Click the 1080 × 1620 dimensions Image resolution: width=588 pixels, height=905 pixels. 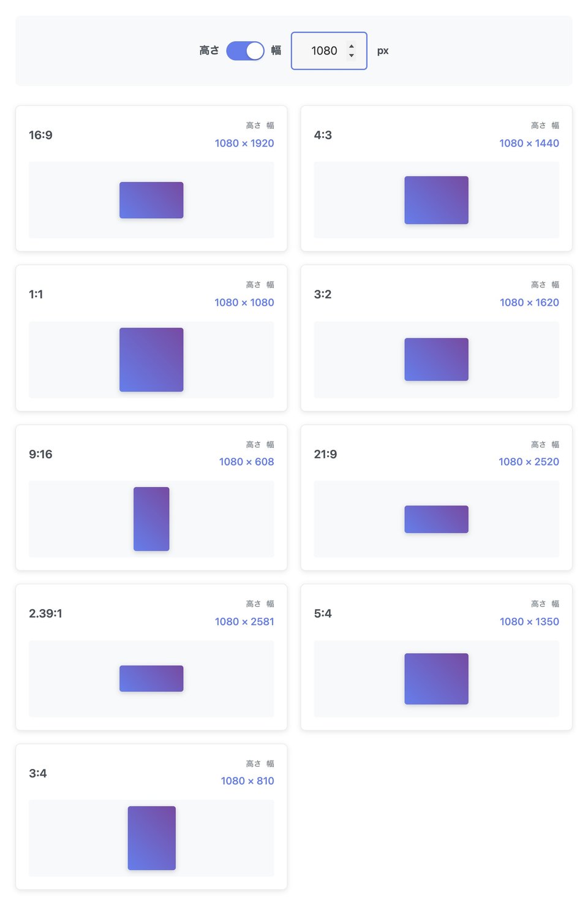tap(529, 303)
